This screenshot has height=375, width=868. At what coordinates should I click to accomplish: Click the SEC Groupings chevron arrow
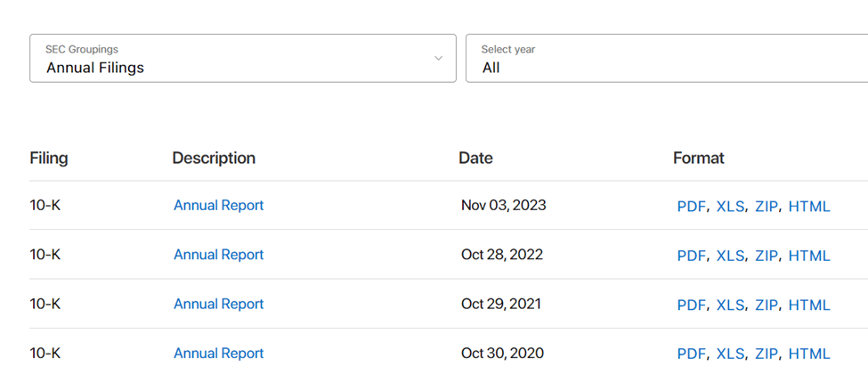tap(438, 59)
